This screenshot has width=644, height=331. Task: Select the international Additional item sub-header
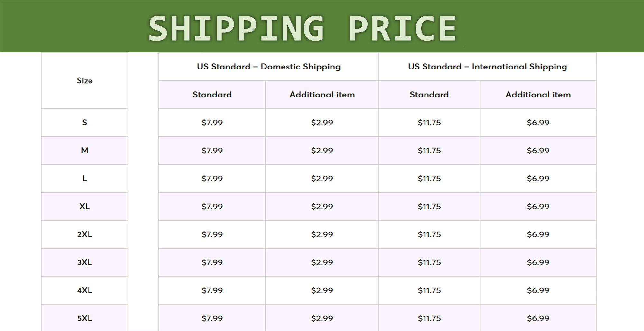coord(538,95)
